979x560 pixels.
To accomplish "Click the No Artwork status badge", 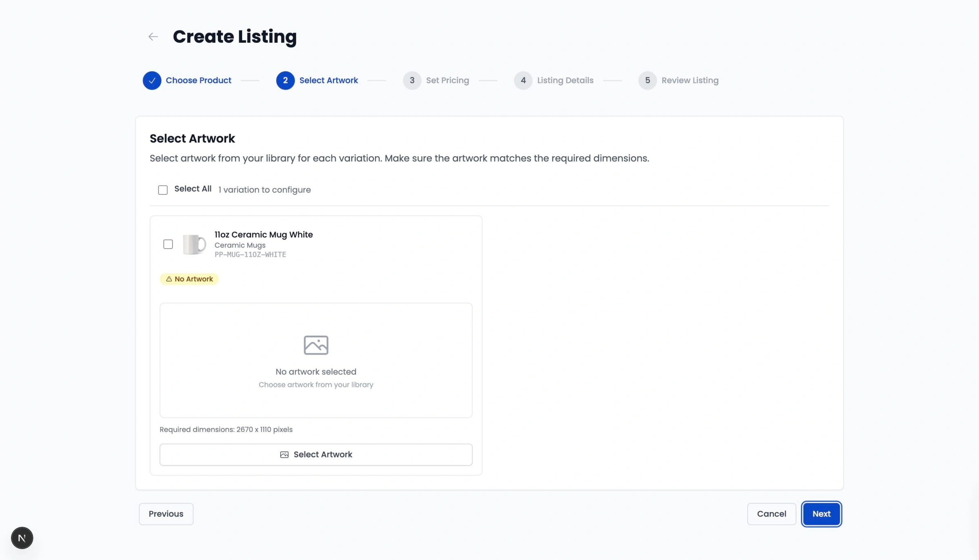I will pos(189,279).
